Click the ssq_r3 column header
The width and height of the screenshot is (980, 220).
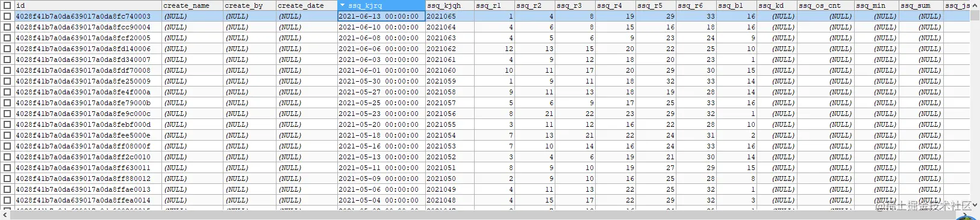click(x=575, y=5)
